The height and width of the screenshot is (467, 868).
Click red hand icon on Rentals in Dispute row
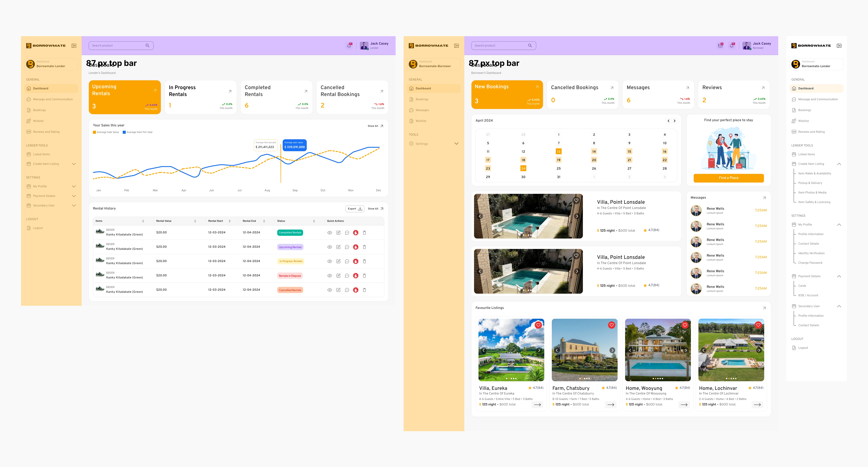(x=355, y=275)
